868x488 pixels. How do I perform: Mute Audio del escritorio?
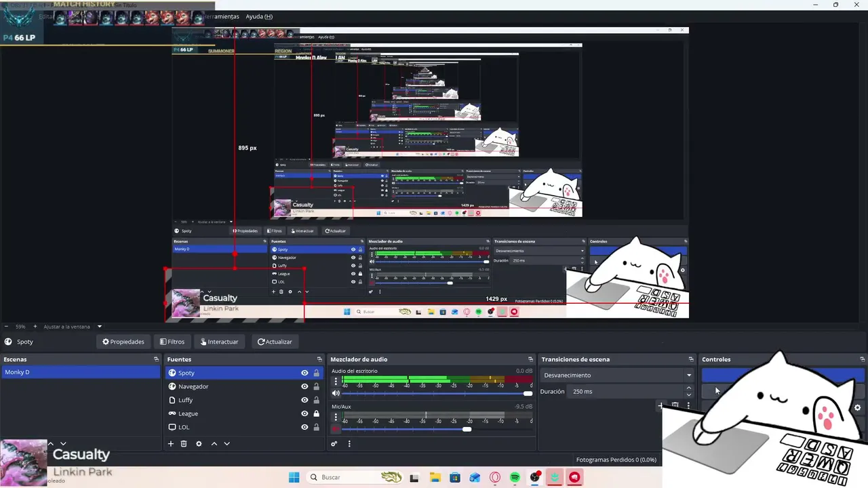(x=336, y=393)
